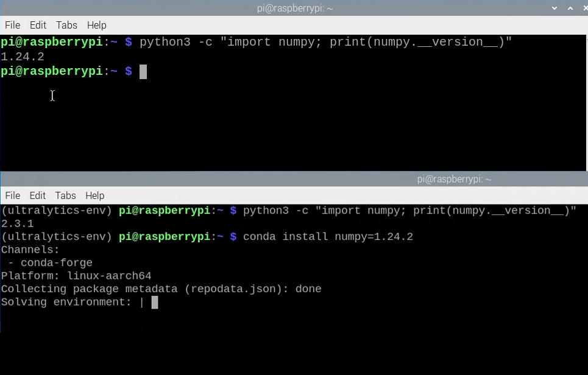Minimize the top terminal using the chevron icon
This screenshot has width=588, height=375.
[554, 8]
